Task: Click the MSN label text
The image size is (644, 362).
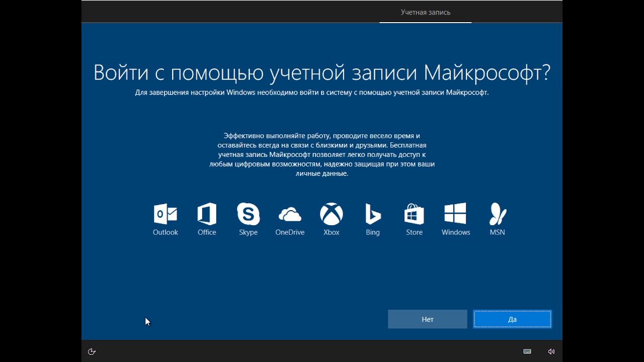Action: coord(498,232)
